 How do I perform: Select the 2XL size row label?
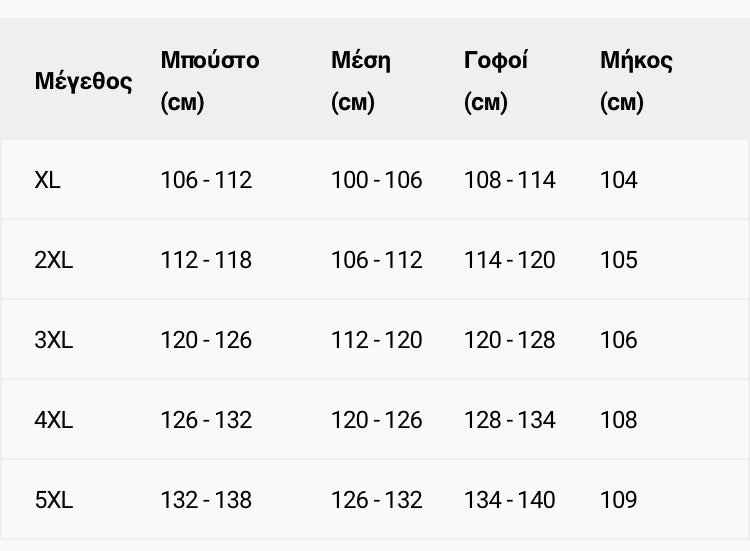54,260
